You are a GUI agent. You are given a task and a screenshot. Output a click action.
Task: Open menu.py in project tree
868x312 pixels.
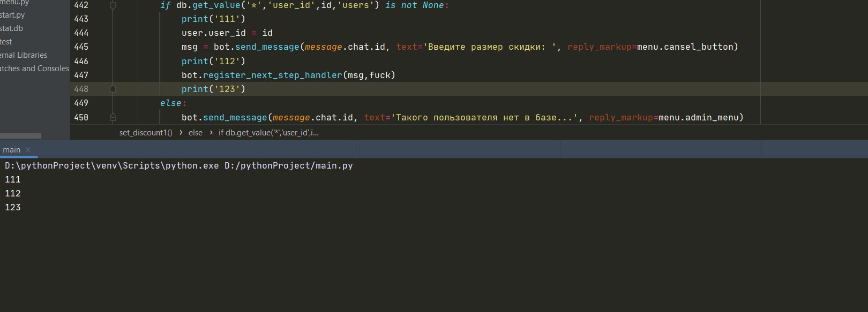point(14,3)
